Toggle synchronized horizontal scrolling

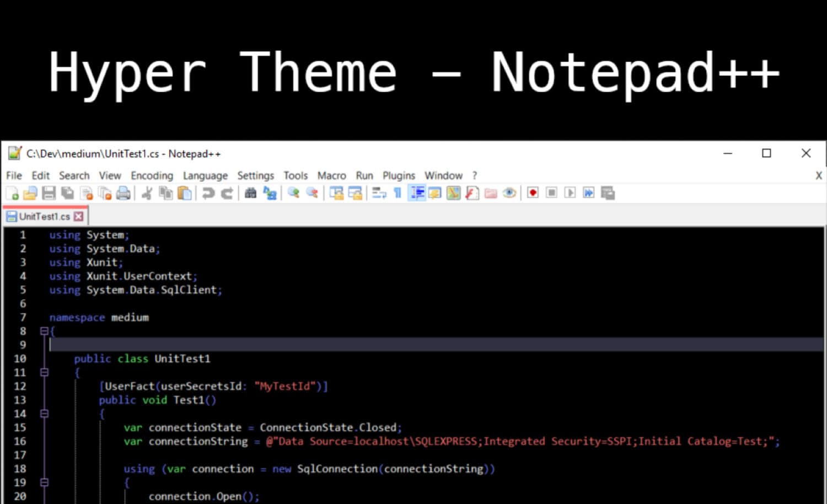click(x=355, y=193)
